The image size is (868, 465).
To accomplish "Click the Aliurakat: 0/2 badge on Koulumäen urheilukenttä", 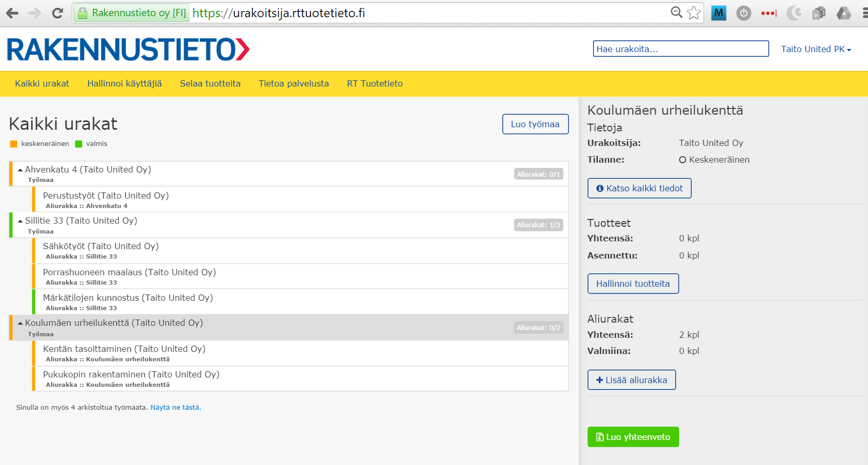I will (x=538, y=327).
